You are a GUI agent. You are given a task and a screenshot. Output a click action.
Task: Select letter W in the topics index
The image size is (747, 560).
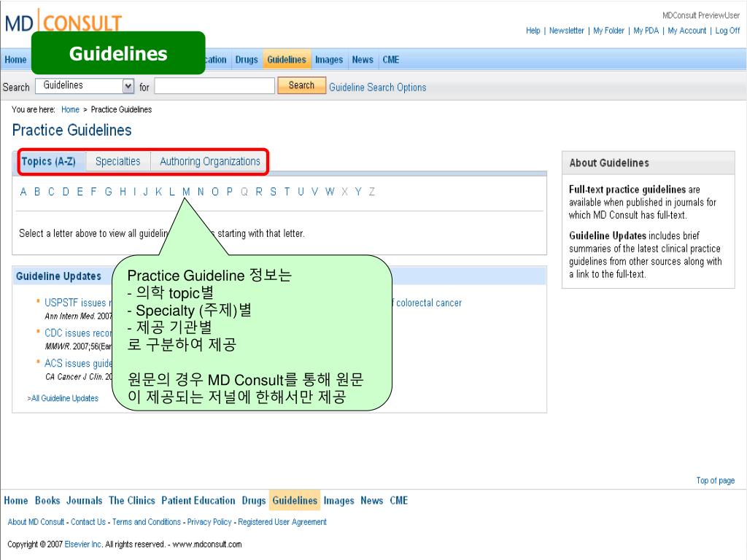tap(330, 192)
